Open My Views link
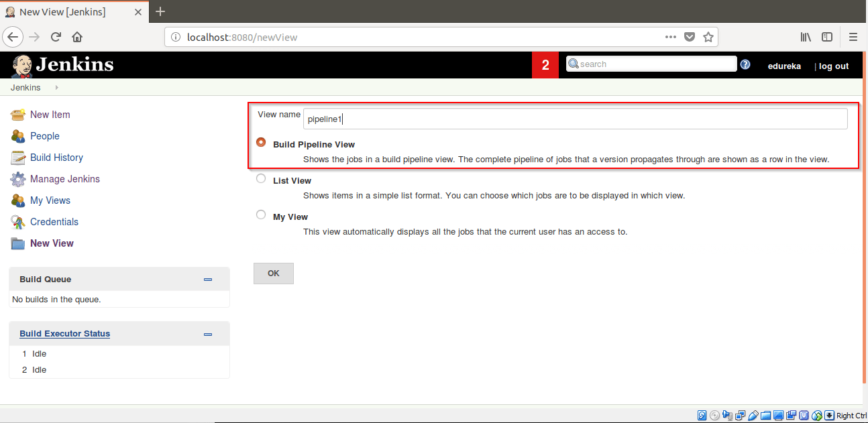The width and height of the screenshot is (868, 423). [50, 200]
